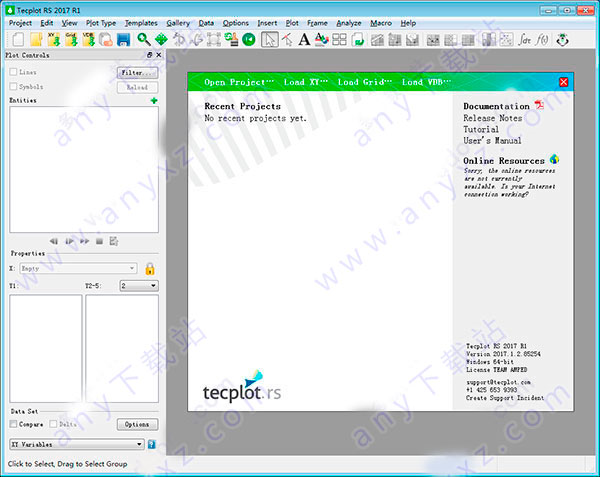The width and height of the screenshot is (600, 477).
Task: Click the globe icon beside Online Resources
Action: pyautogui.click(x=554, y=159)
